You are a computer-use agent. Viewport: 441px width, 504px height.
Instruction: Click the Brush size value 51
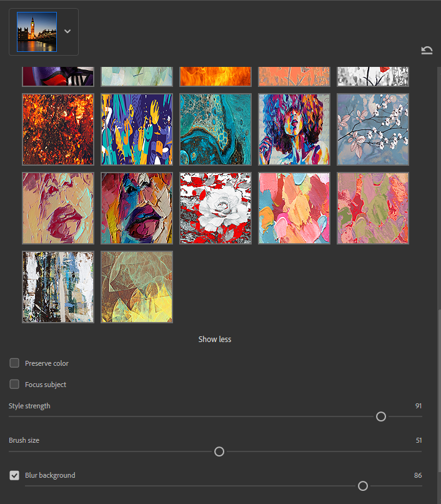pos(419,440)
